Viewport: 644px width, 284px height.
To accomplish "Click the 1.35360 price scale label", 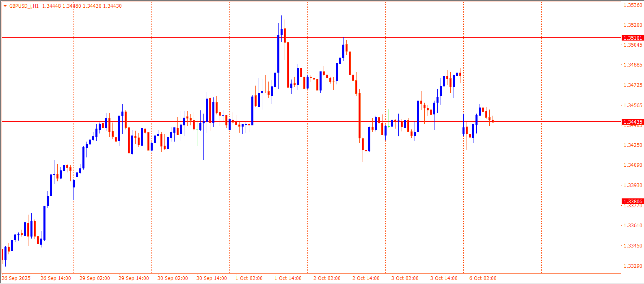I will [x=633, y=5].
